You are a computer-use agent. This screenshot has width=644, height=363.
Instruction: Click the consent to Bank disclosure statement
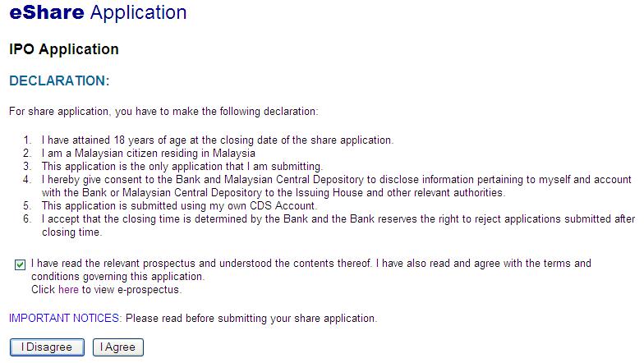coord(337,186)
